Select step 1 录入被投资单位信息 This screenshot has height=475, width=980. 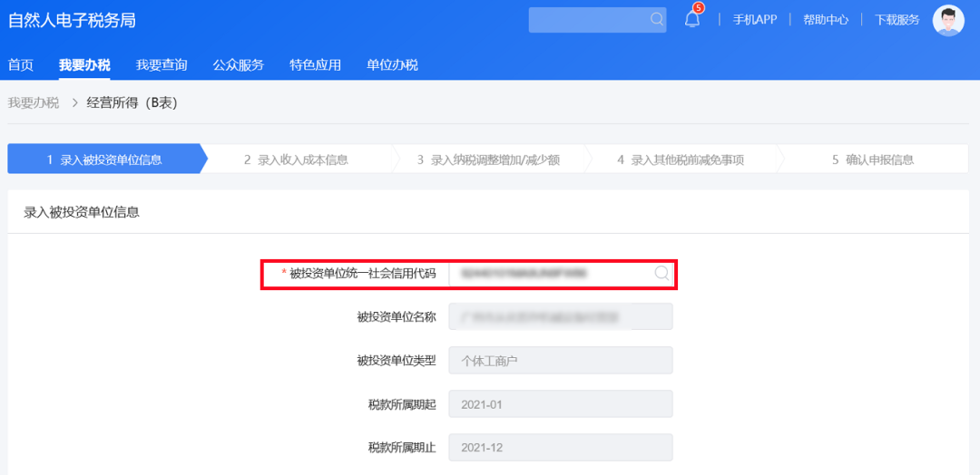[x=107, y=160]
